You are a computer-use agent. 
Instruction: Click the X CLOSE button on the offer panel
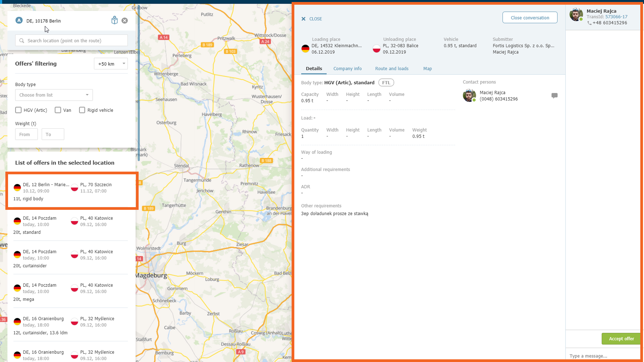(311, 19)
